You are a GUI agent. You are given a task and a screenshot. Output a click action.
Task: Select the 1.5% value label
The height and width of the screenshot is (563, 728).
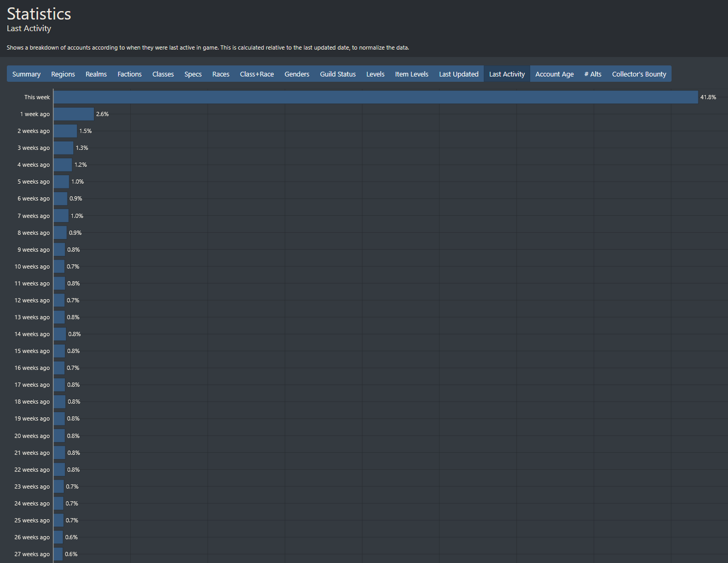pyautogui.click(x=85, y=131)
